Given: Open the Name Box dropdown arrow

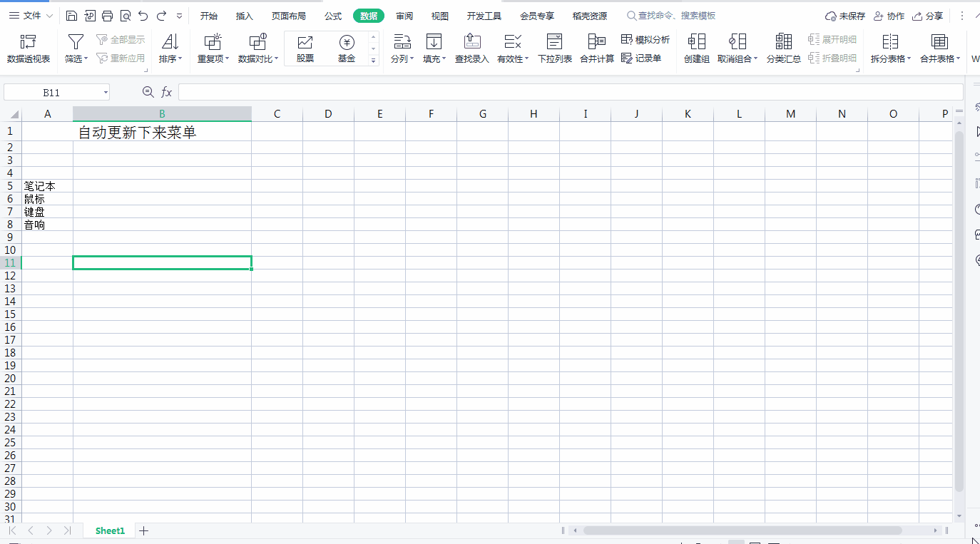Looking at the screenshot, I should coord(106,92).
